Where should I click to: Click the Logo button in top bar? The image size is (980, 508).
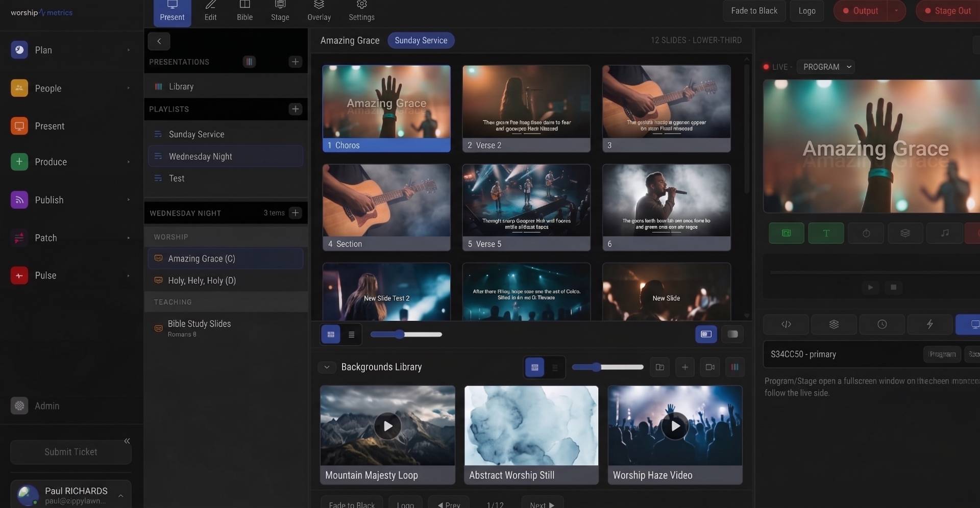click(x=806, y=11)
